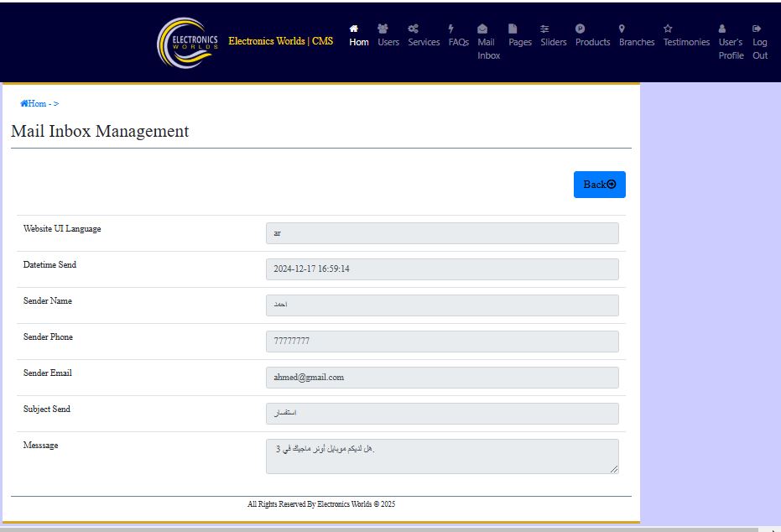Click the blue Back button
The width and height of the screenshot is (781, 532).
599,185
